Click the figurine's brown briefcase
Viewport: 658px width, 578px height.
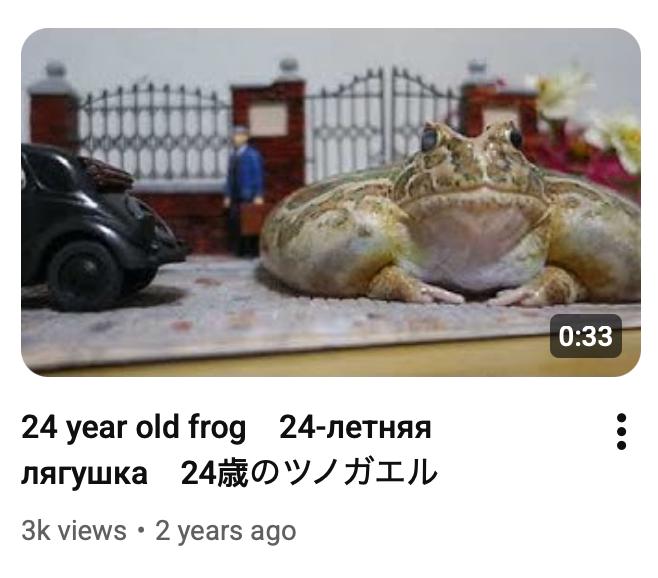tap(252, 218)
